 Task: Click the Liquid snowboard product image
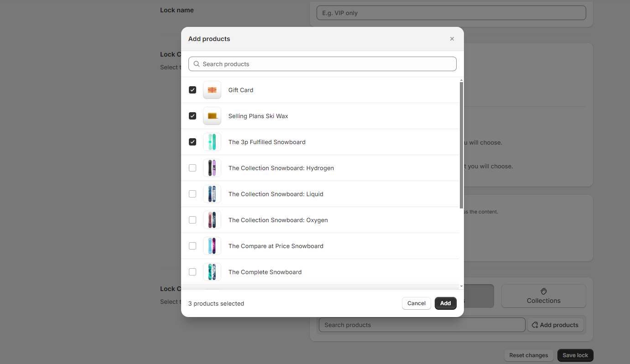click(x=212, y=194)
